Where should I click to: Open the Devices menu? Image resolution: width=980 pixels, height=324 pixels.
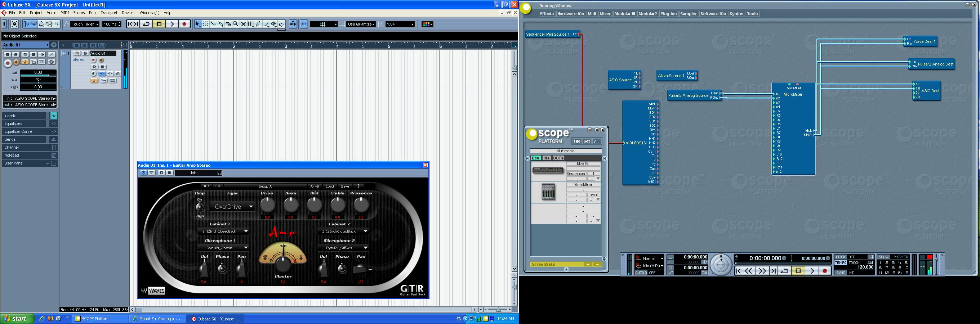(x=128, y=13)
